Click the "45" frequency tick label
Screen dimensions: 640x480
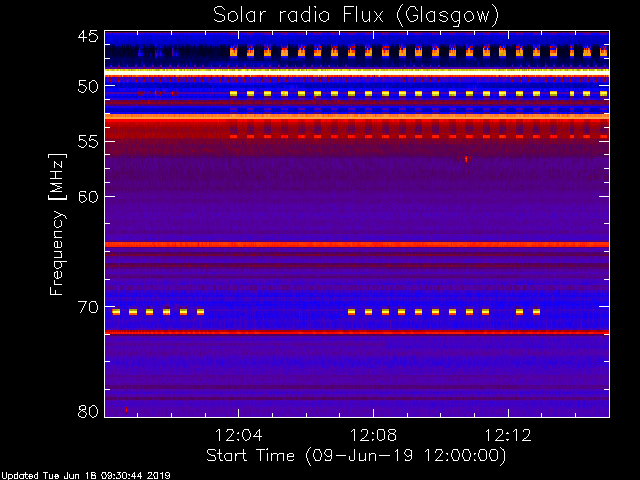(x=88, y=36)
